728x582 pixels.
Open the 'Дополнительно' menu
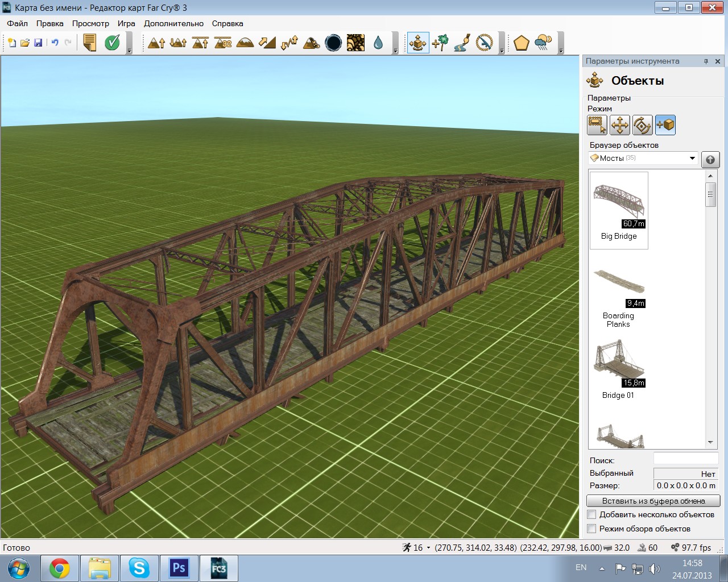point(173,23)
